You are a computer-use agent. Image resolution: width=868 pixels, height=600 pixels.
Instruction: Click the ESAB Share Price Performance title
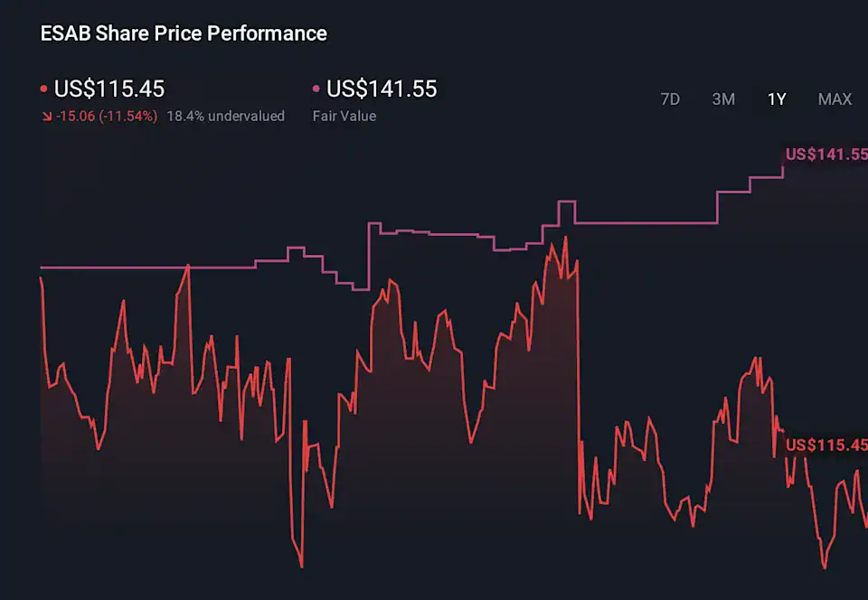point(184,33)
